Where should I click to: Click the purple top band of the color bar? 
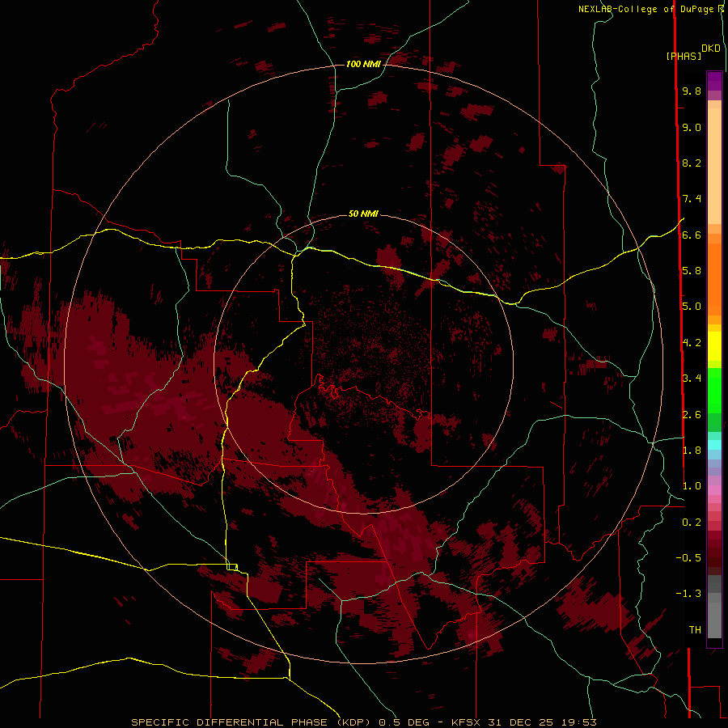(x=714, y=81)
